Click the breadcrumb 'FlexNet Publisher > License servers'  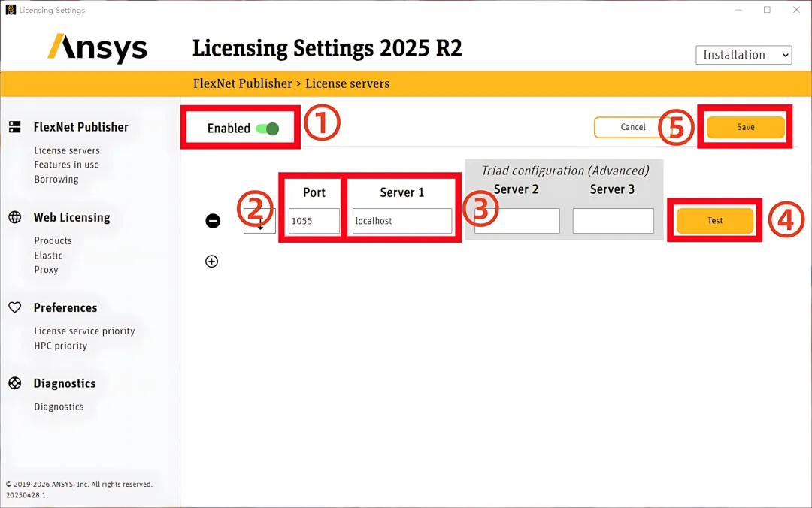(292, 83)
